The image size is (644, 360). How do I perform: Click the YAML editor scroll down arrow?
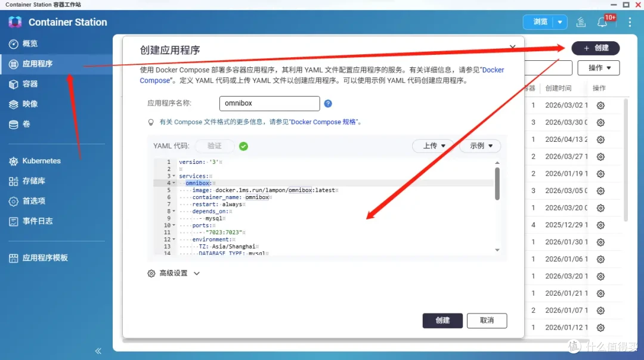click(497, 250)
